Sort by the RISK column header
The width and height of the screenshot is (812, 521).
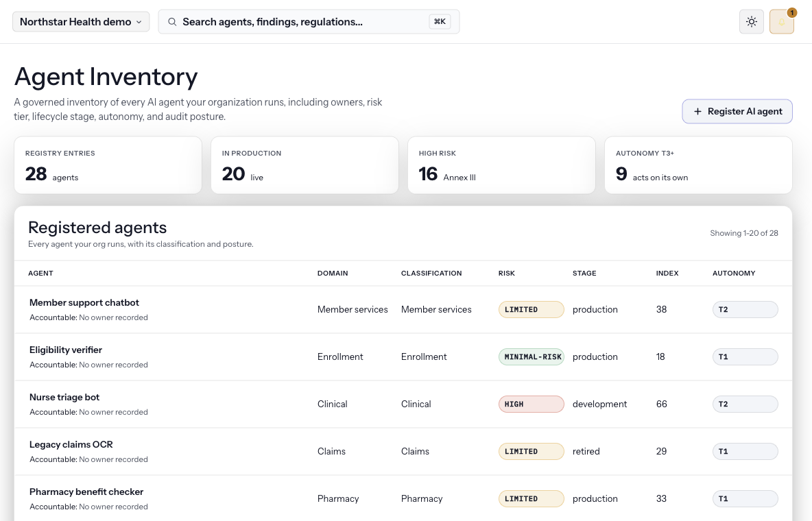(506, 273)
